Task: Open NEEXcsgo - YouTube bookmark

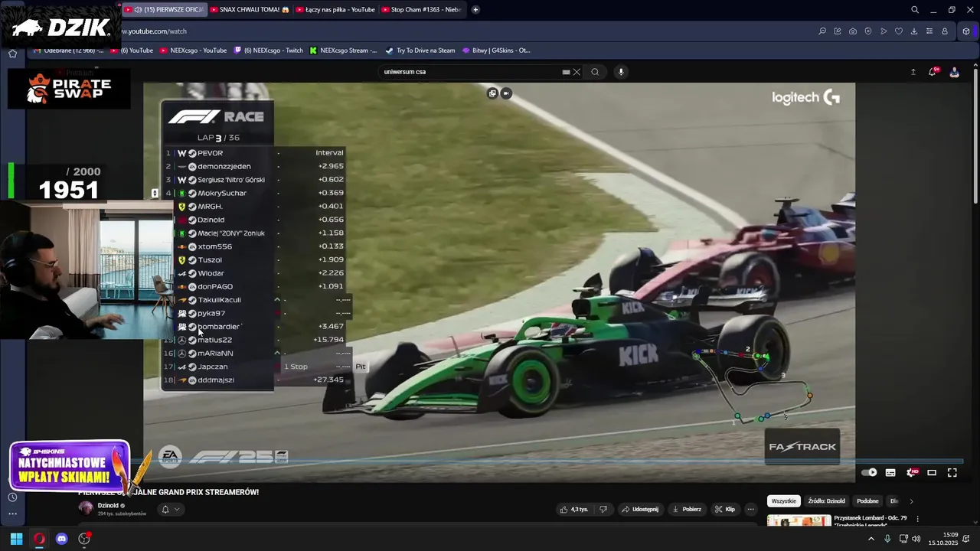Action: point(193,51)
